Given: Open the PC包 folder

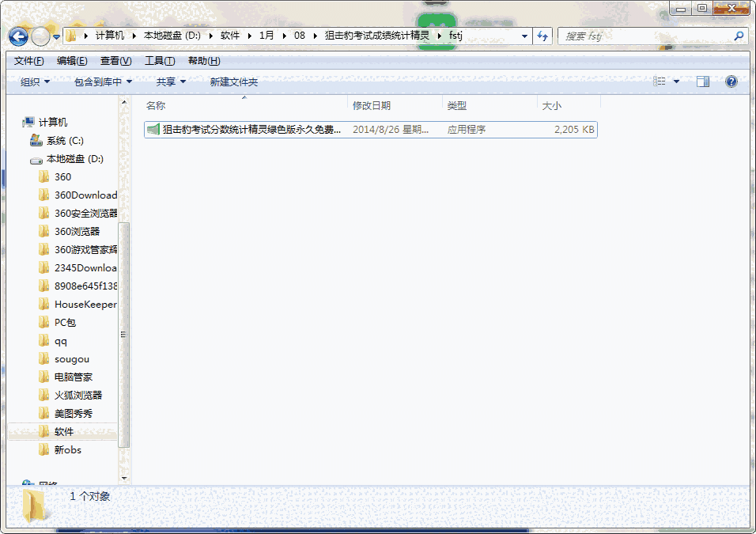Looking at the screenshot, I should tap(65, 322).
